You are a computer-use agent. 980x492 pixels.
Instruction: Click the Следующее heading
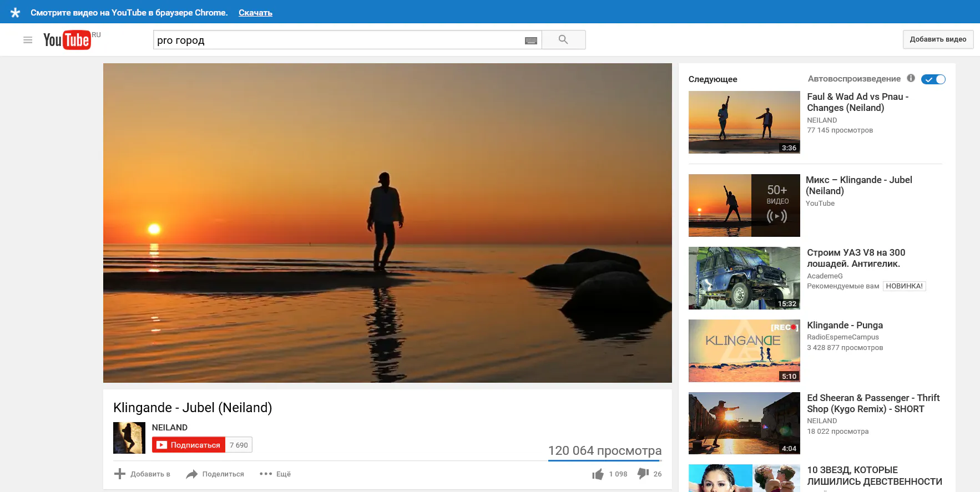[x=713, y=79]
